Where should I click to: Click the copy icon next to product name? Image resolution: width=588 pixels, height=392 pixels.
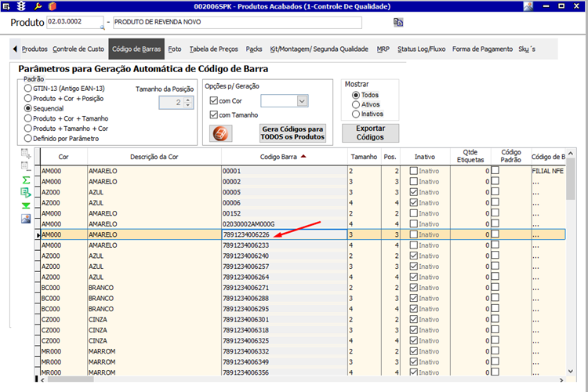[398, 22]
